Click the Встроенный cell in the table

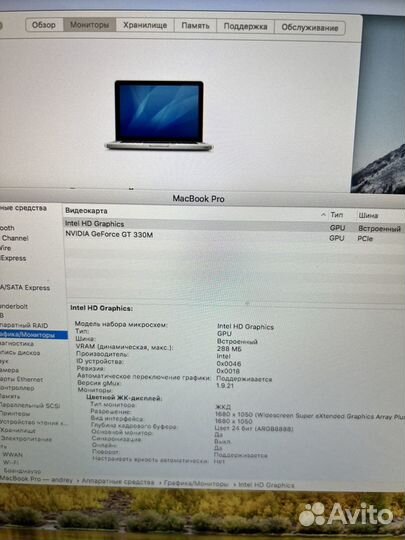coord(379,229)
